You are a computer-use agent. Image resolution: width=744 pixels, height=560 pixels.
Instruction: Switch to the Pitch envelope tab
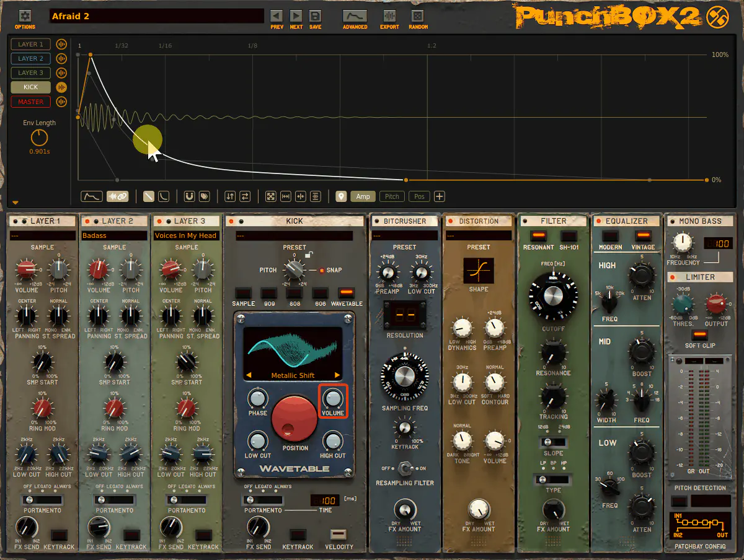[392, 196]
